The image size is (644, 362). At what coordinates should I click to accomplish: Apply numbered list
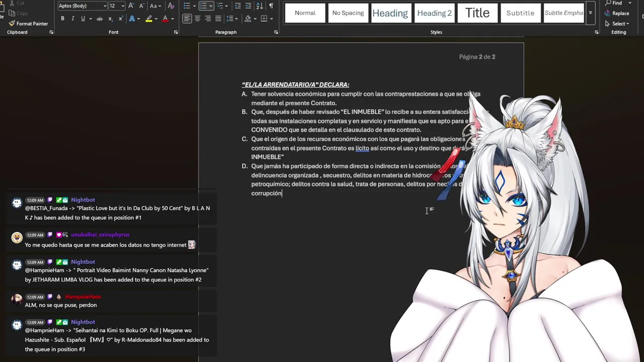(203, 6)
